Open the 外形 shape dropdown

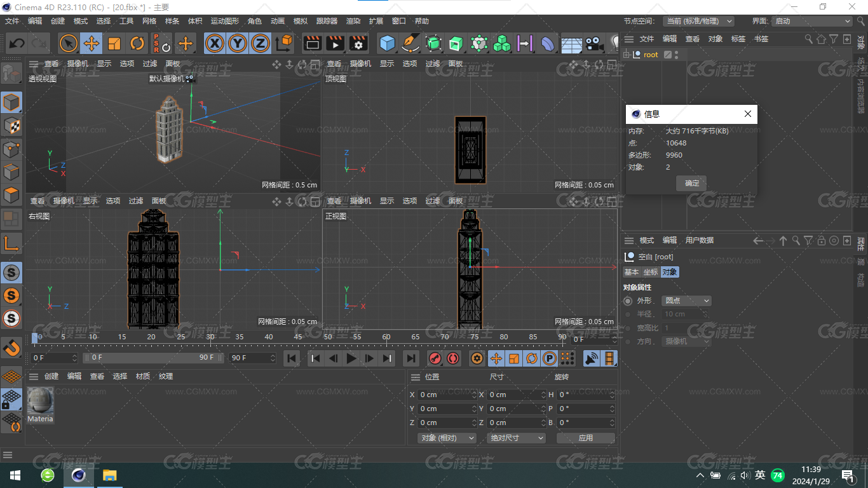tap(686, 301)
